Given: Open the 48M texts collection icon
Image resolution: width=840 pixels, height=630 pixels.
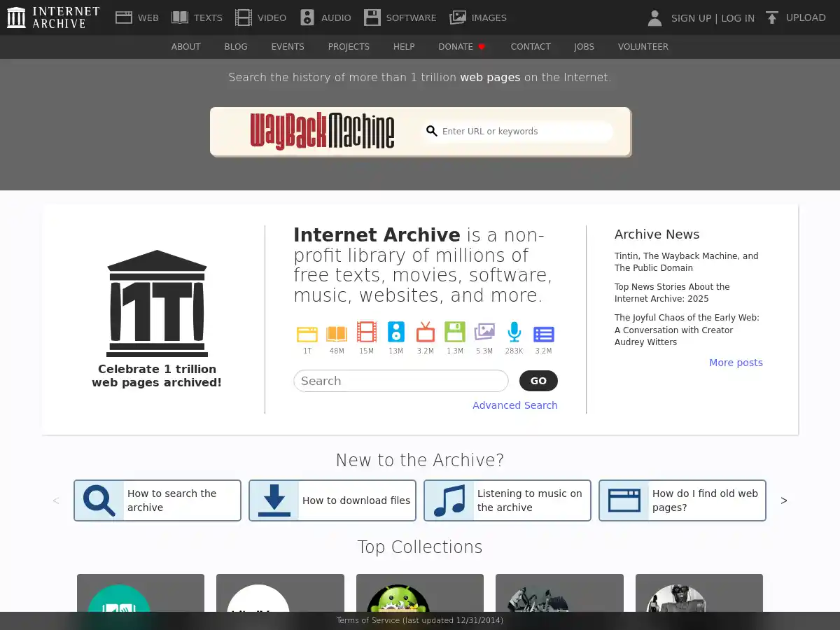Looking at the screenshot, I should click(337, 334).
